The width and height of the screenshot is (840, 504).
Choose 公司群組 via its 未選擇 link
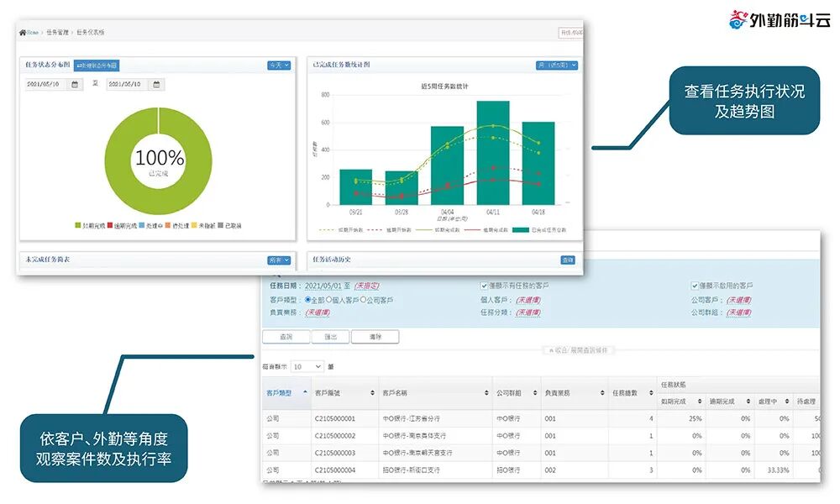click(738, 312)
